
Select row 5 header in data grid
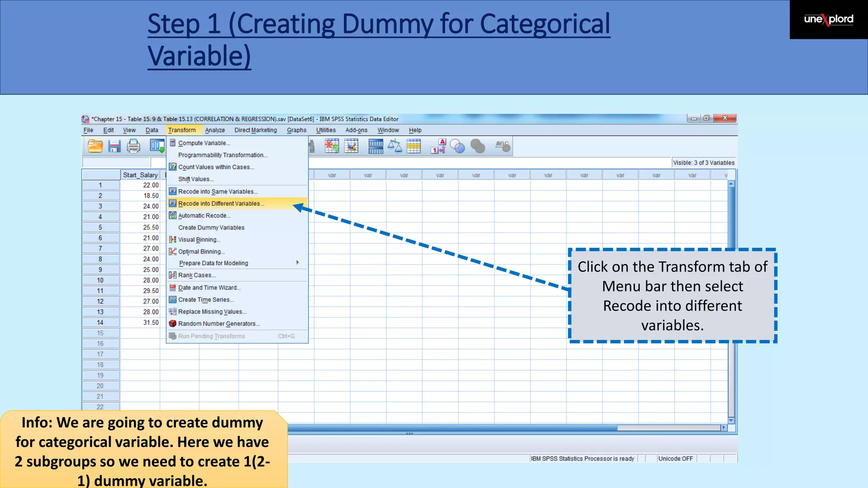(100, 227)
